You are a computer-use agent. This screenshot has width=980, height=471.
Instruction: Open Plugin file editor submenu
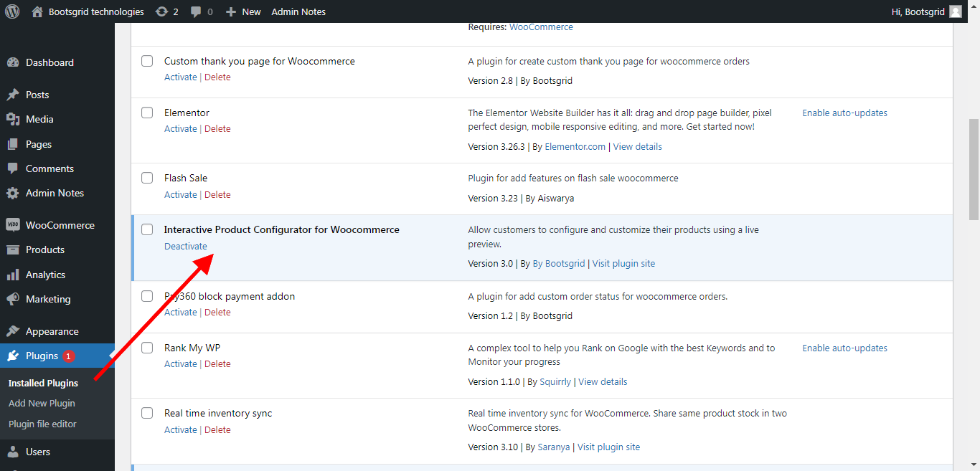point(42,424)
